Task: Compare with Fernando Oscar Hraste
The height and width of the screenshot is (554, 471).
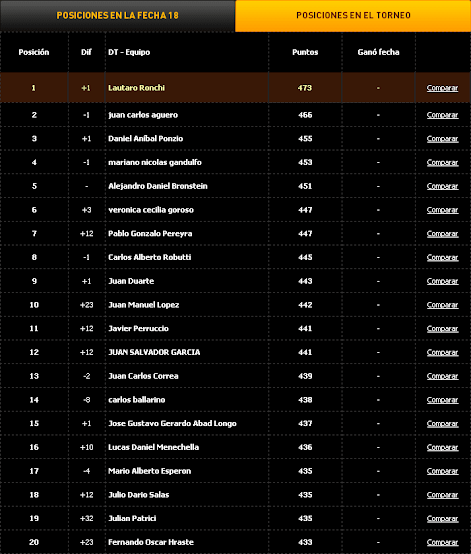Action: pyautogui.click(x=442, y=542)
